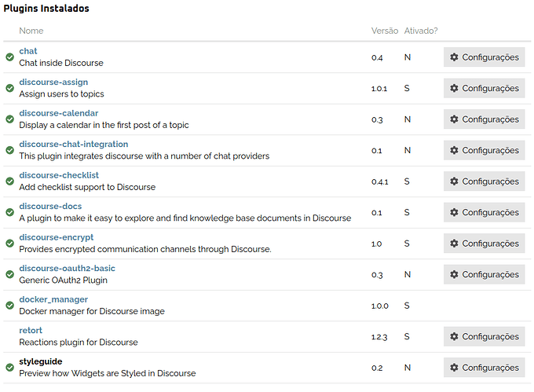This screenshot has width=534, height=392.
Task: Open the chat plugin link
Action: click(x=28, y=51)
